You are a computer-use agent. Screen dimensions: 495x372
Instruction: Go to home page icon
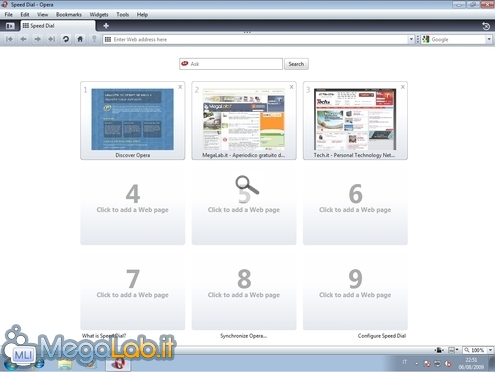[80, 39]
